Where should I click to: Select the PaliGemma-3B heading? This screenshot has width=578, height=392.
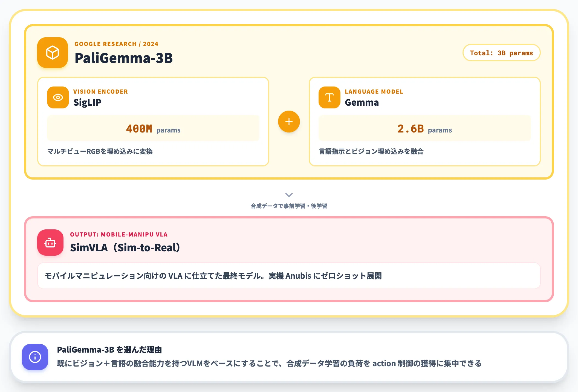pyautogui.click(x=124, y=58)
